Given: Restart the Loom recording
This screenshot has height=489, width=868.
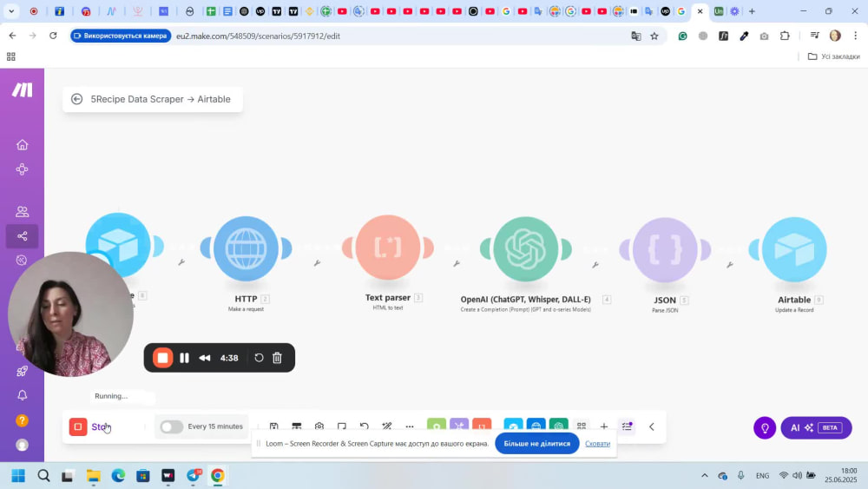Looking at the screenshot, I should click(x=259, y=358).
